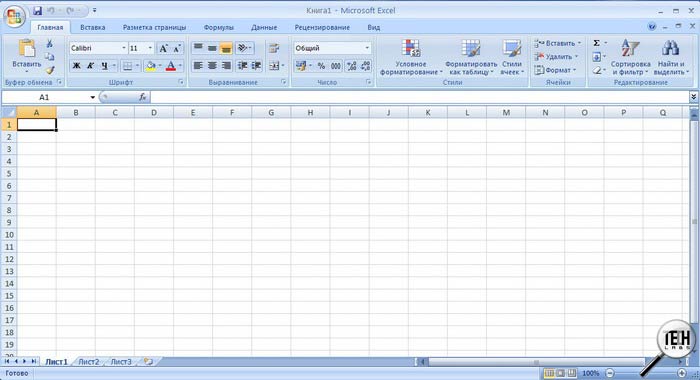Align text right
This screenshot has height=380, width=700.
pyautogui.click(x=226, y=66)
